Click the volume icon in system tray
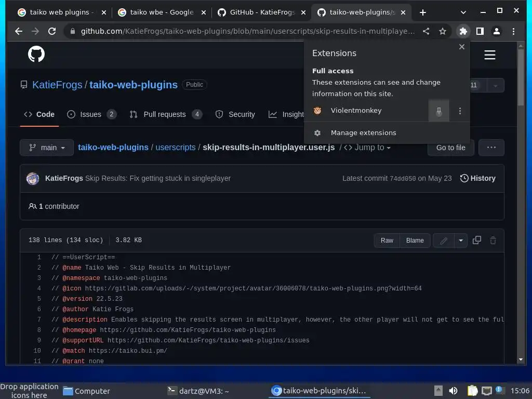Screen dimensions: 532x399 coord(453,391)
